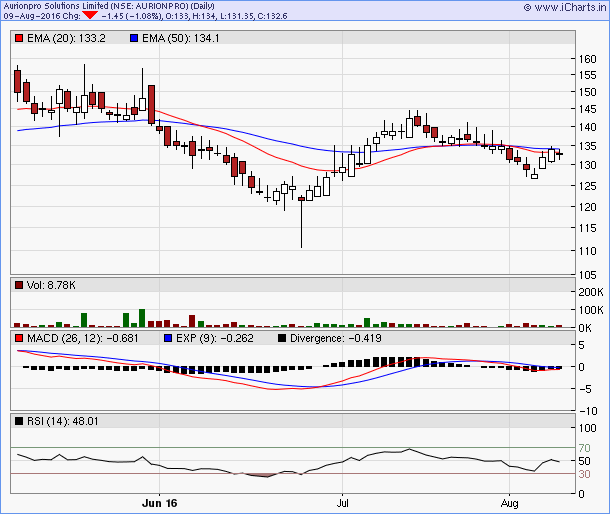This screenshot has height=514, width=610.
Task: Click the green 70 RSI overbought label
Action: point(584,448)
